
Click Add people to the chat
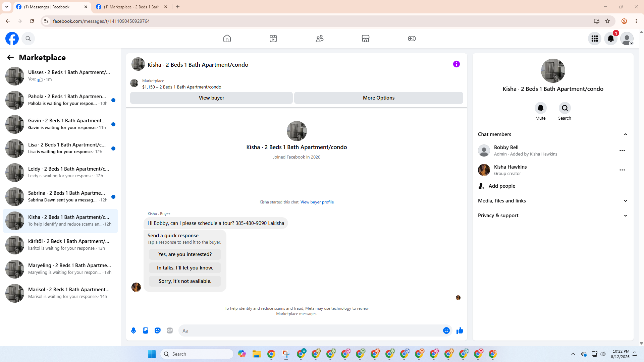[552, 186]
